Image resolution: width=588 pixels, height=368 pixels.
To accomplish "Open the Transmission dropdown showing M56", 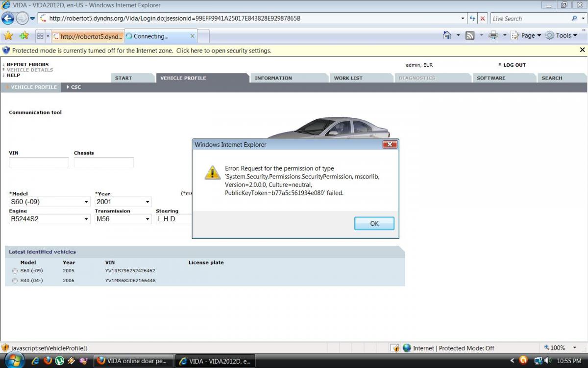I will click(x=123, y=219).
